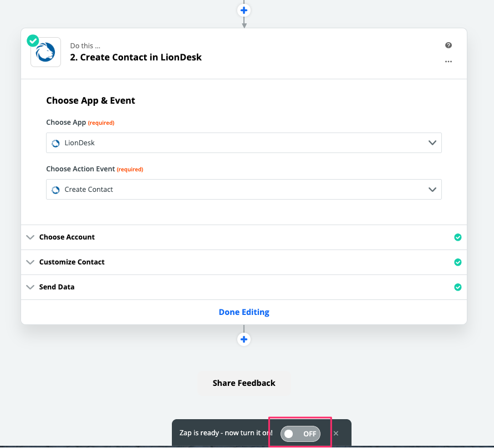
Task: Open the Choose Action Event dropdown showing Create Contact
Action: click(x=244, y=189)
